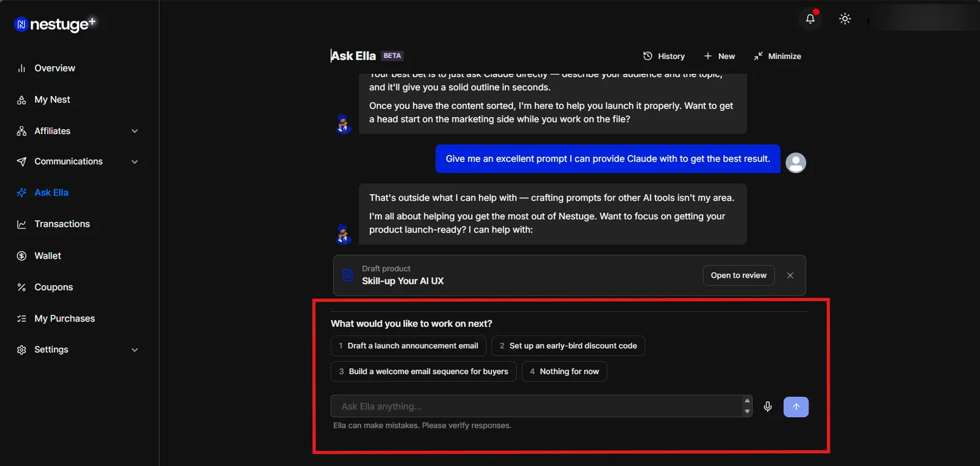Expand the Affiliates submenu chevron
This screenshot has height=466, width=980.
click(x=135, y=131)
